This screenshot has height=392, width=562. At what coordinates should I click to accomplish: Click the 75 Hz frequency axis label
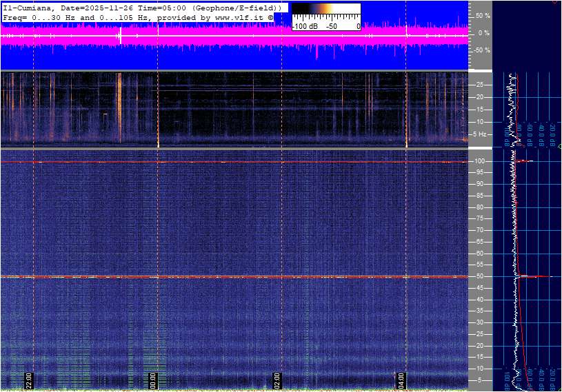coord(480,218)
